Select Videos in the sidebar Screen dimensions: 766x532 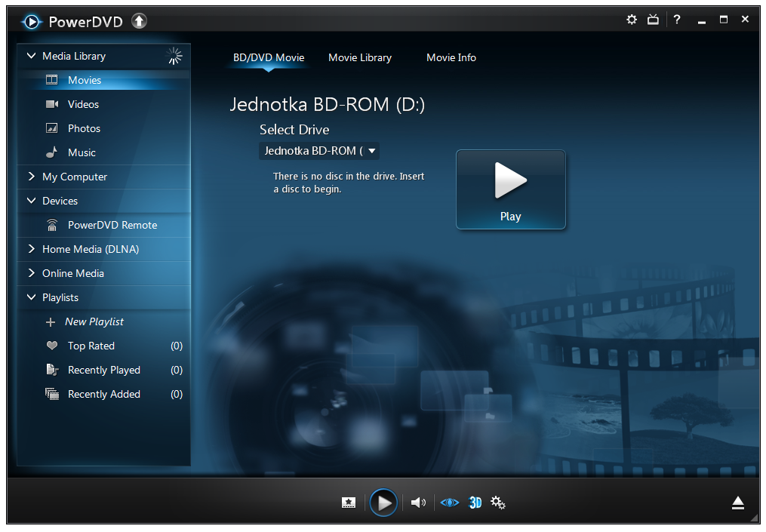(103, 104)
